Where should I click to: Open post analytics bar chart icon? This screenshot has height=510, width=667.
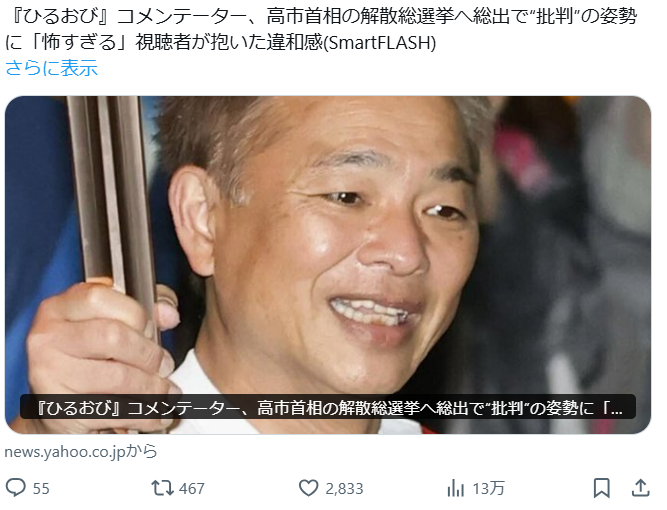click(456, 488)
